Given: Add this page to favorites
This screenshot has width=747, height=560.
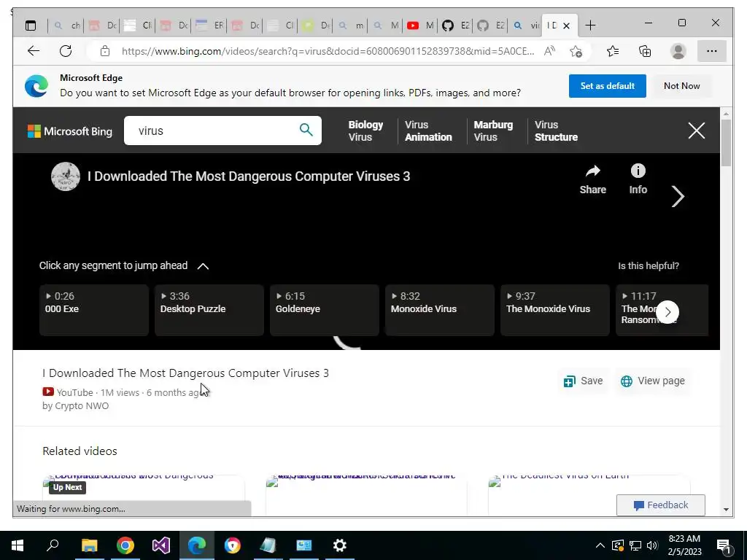Looking at the screenshot, I should (576, 51).
